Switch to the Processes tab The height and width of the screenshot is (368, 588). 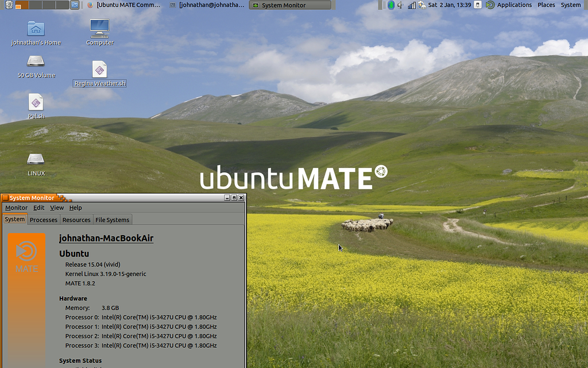click(x=43, y=220)
